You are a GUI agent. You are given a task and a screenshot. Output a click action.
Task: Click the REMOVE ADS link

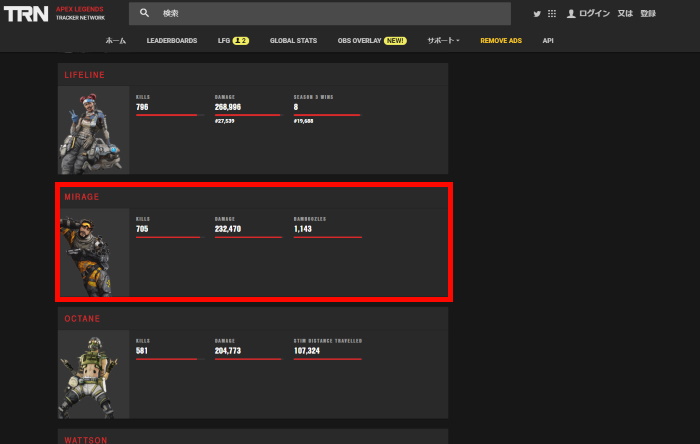point(501,41)
